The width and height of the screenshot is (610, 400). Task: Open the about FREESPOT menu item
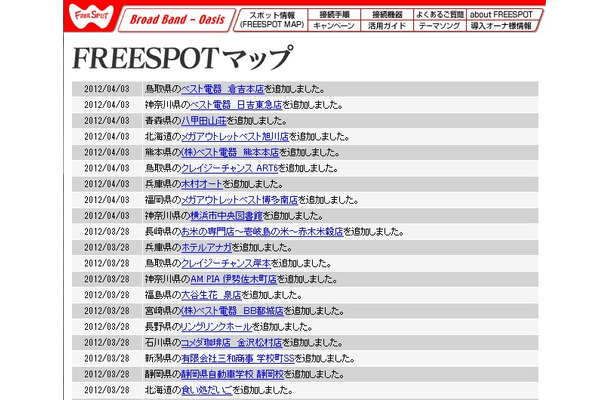pos(501,14)
